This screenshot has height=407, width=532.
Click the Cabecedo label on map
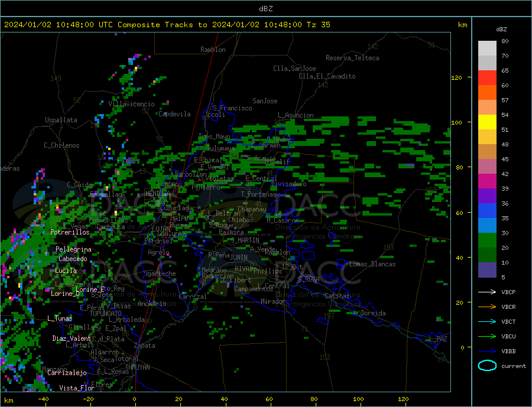click(x=73, y=259)
